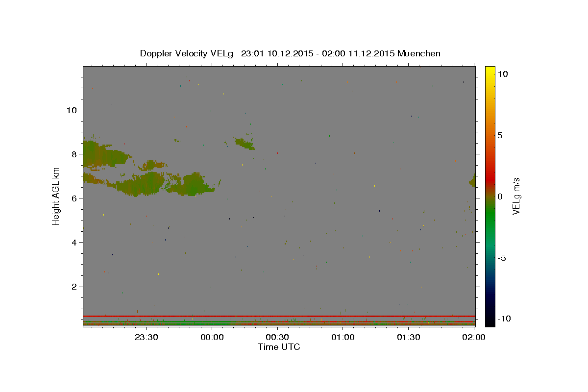Click the 02:00 time tick label

[473, 337]
